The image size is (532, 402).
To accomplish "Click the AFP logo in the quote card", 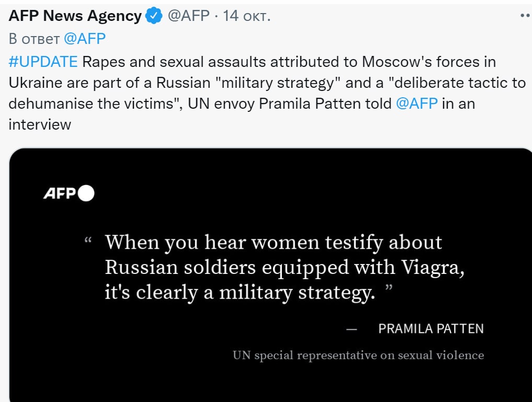I will click(x=60, y=194).
